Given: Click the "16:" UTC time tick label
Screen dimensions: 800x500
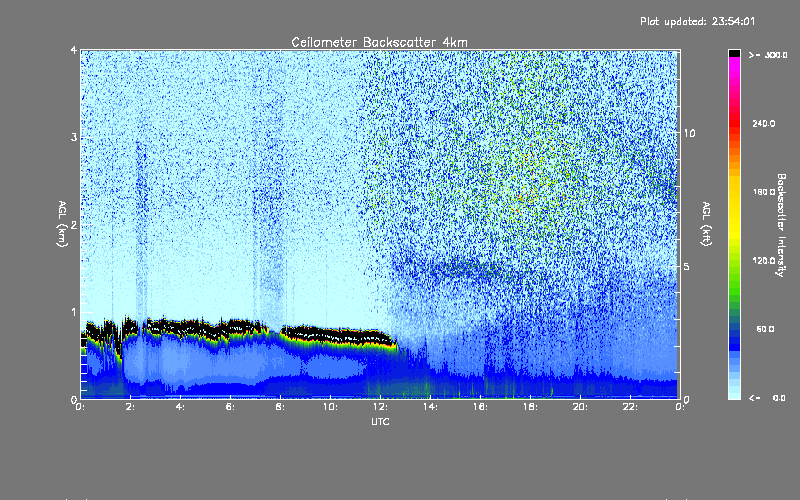Looking at the screenshot, I should 481,407.
